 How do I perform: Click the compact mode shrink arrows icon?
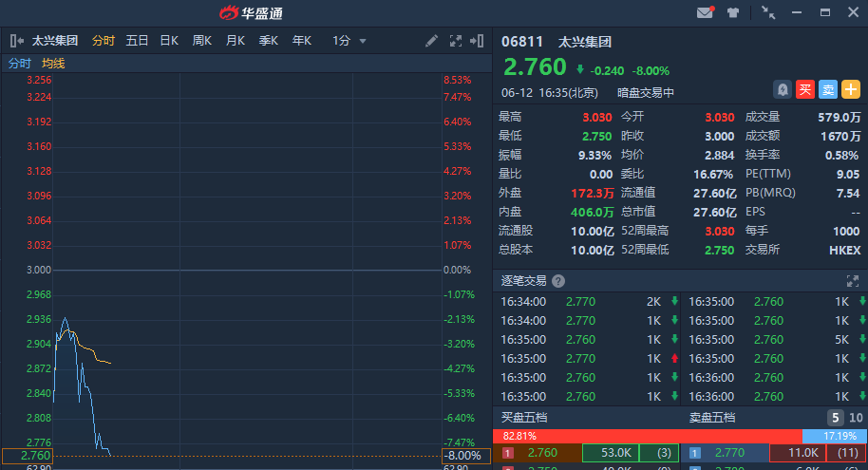768,12
